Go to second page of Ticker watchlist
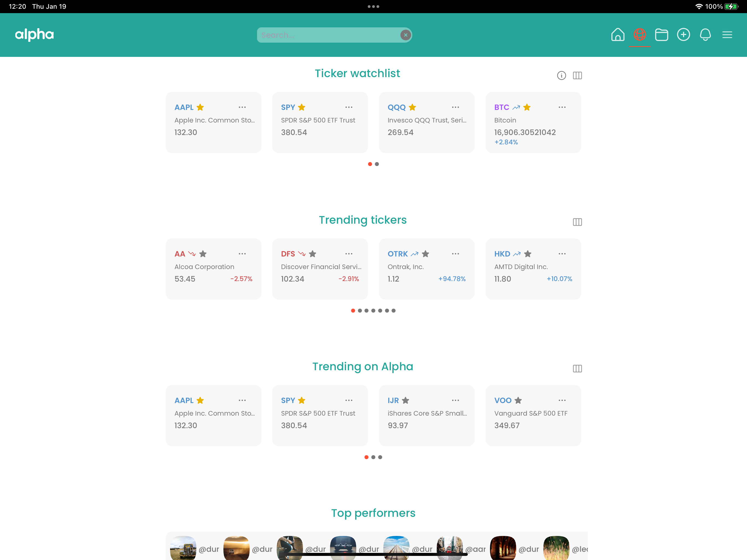 [377, 164]
